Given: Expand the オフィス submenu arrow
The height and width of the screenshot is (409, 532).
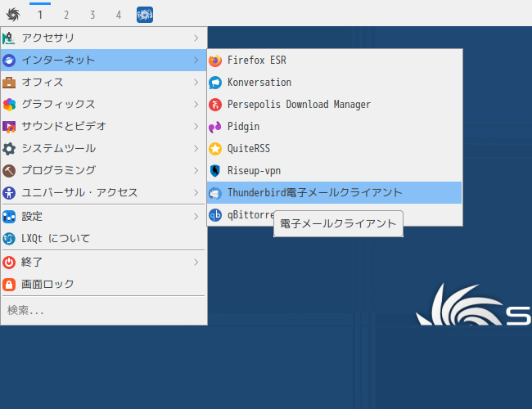Looking at the screenshot, I should [196, 83].
